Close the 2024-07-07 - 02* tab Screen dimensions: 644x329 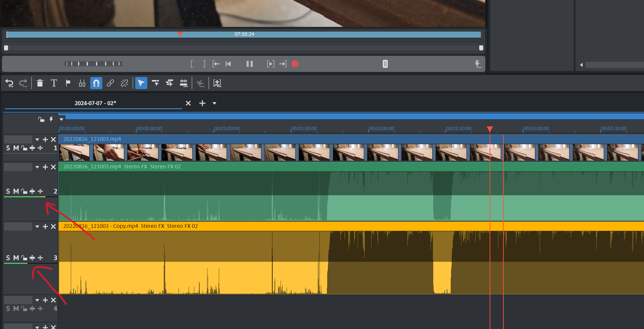[188, 103]
